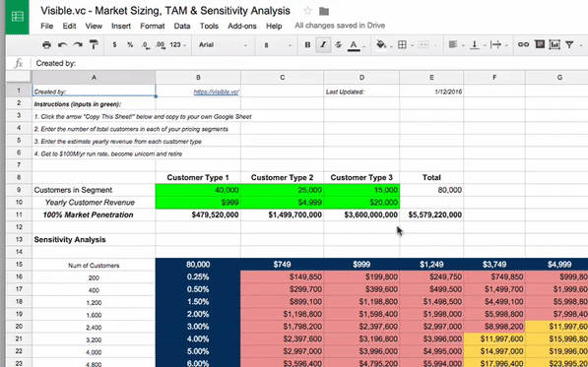Click the insert chart icon
588x367 pixels.
click(555, 45)
